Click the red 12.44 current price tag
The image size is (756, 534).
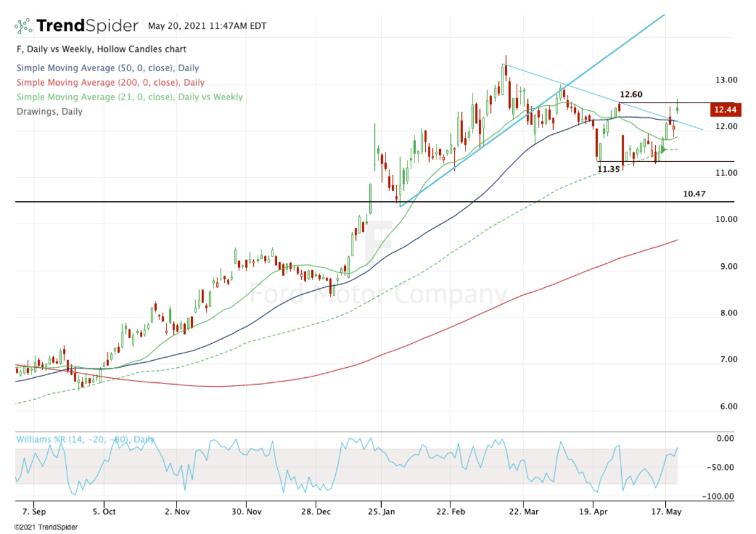[x=726, y=110]
